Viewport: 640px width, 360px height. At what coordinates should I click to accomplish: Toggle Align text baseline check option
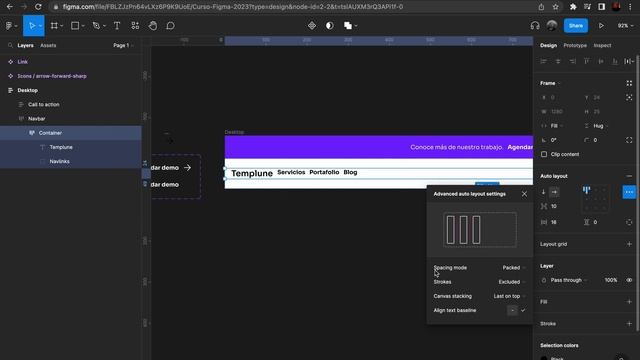523,310
